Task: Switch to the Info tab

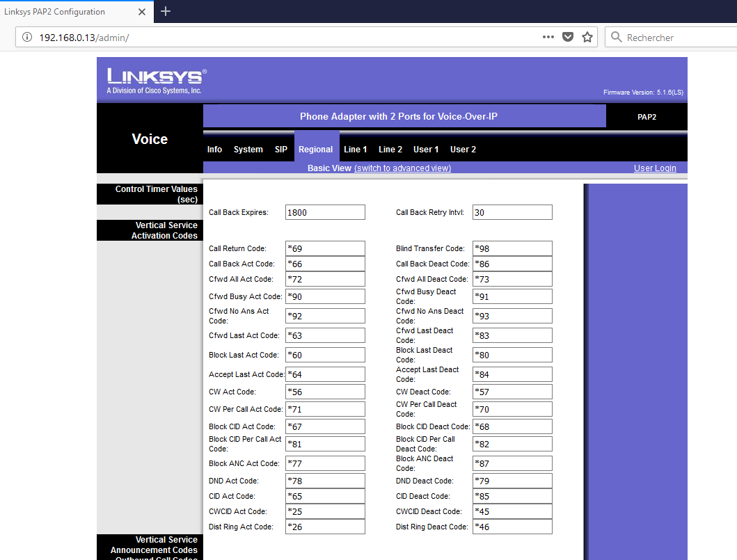Action: 214,150
